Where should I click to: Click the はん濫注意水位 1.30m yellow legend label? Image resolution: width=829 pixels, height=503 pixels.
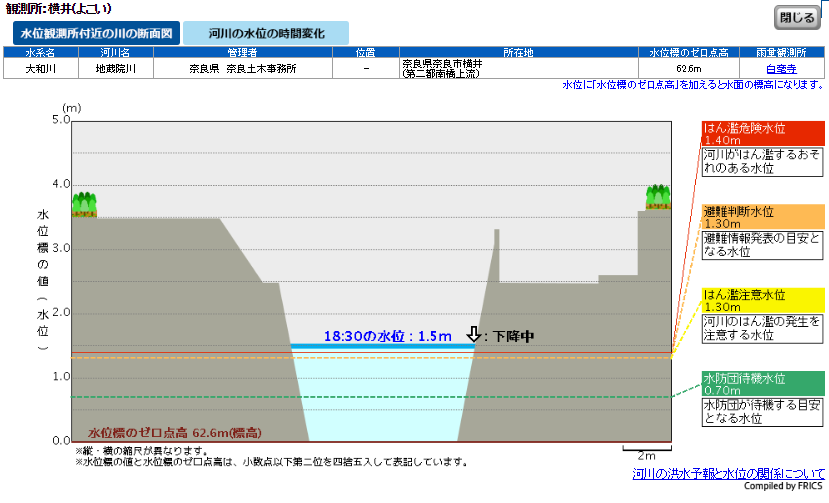click(x=763, y=300)
